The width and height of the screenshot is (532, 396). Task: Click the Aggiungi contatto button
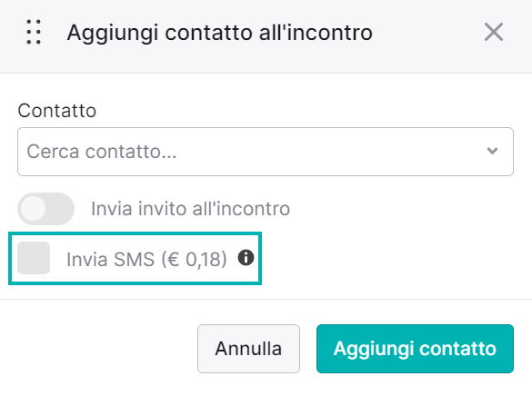415,349
